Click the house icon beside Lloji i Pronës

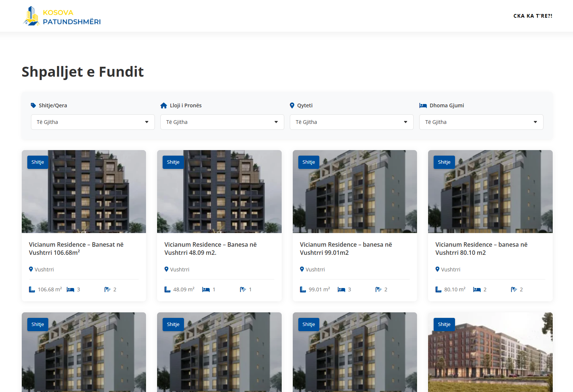(164, 105)
